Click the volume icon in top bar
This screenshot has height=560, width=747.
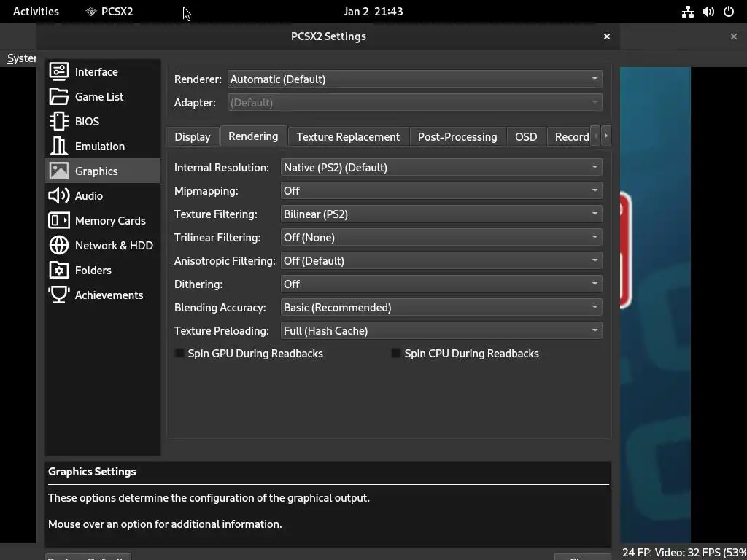pyautogui.click(x=708, y=12)
